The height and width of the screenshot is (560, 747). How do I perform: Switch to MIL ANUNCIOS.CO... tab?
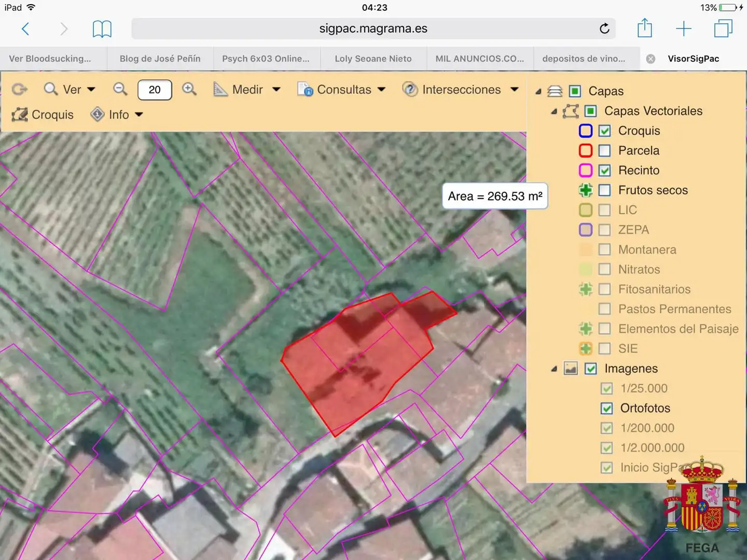click(480, 59)
